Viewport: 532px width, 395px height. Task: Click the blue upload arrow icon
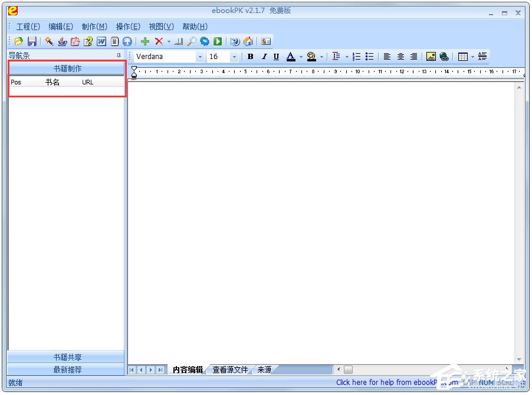127,41
